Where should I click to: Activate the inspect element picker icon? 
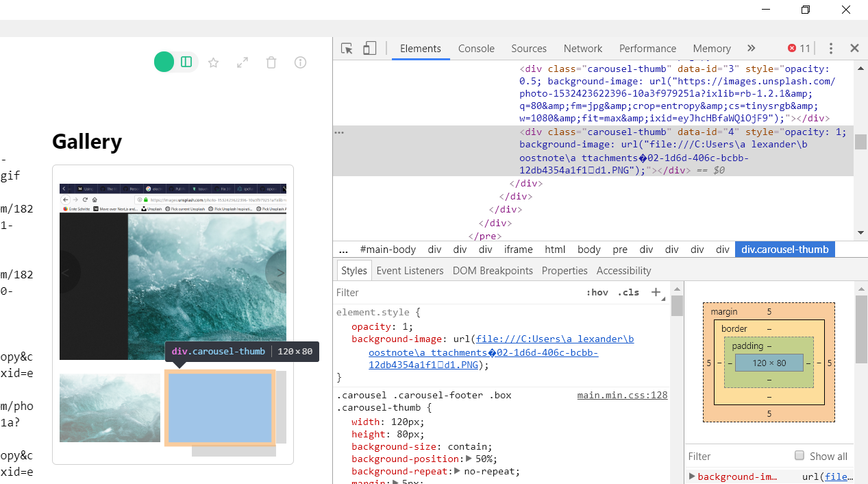pyautogui.click(x=347, y=48)
